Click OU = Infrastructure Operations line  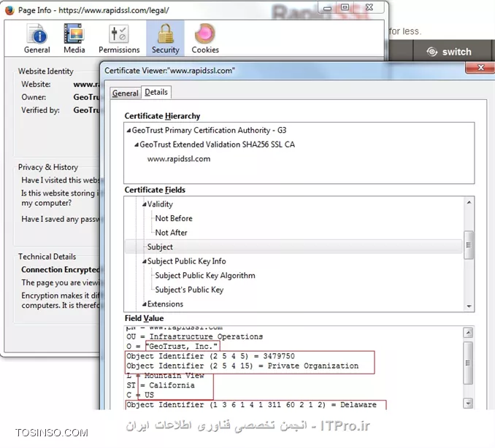(x=194, y=336)
